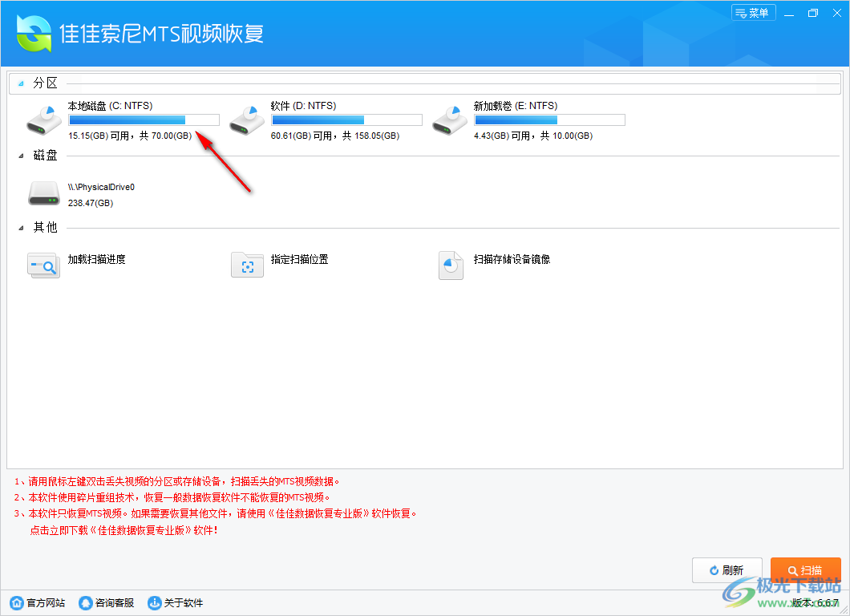
Task: Click the D: drive usage bar
Action: pos(346,120)
